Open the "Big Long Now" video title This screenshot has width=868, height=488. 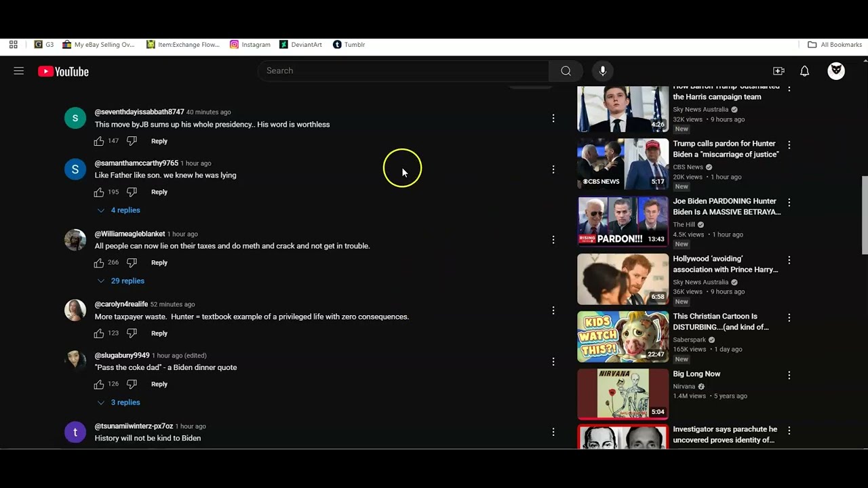(696, 374)
